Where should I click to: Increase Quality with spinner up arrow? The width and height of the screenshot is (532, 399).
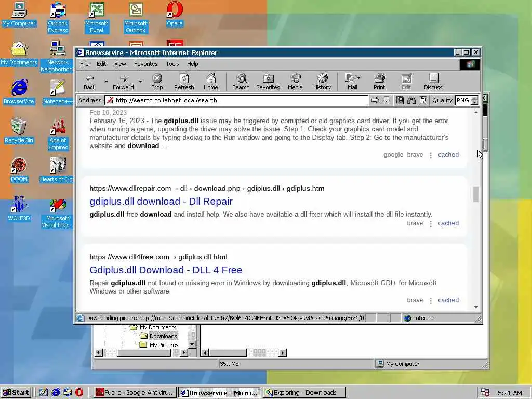[x=475, y=98]
